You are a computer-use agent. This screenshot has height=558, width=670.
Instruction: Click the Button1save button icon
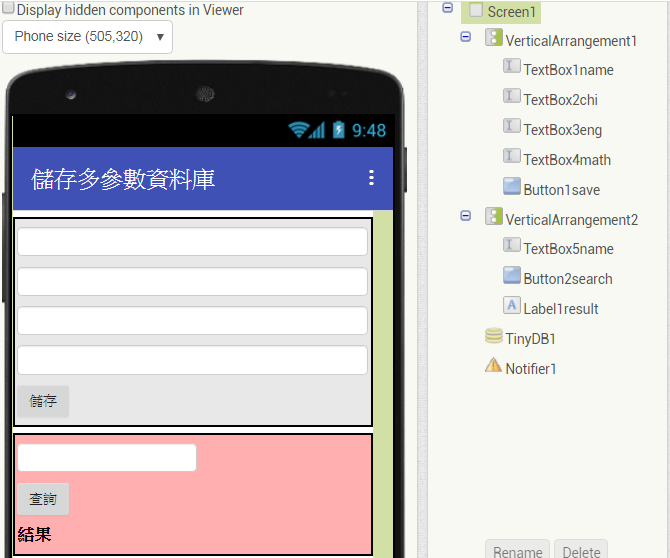click(511, 186)
